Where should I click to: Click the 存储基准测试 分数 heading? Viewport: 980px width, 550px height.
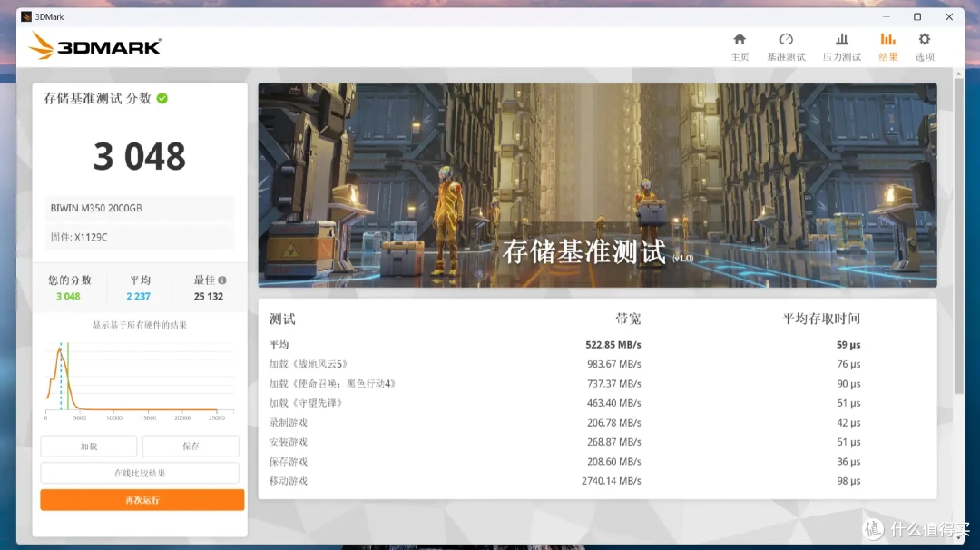pos(97,98)
